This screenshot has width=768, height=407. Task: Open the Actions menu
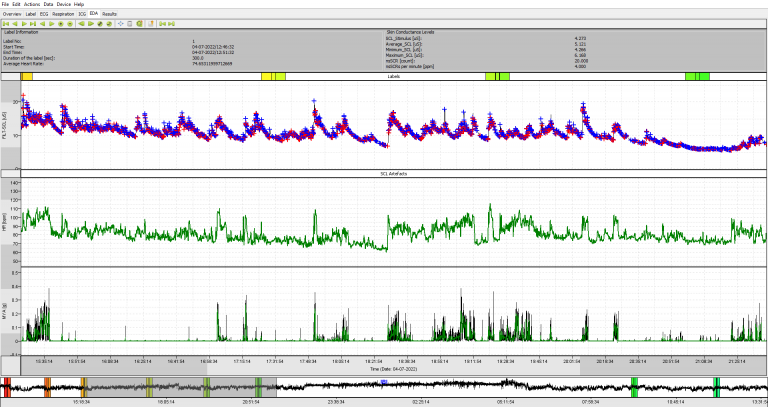[32, 4]
